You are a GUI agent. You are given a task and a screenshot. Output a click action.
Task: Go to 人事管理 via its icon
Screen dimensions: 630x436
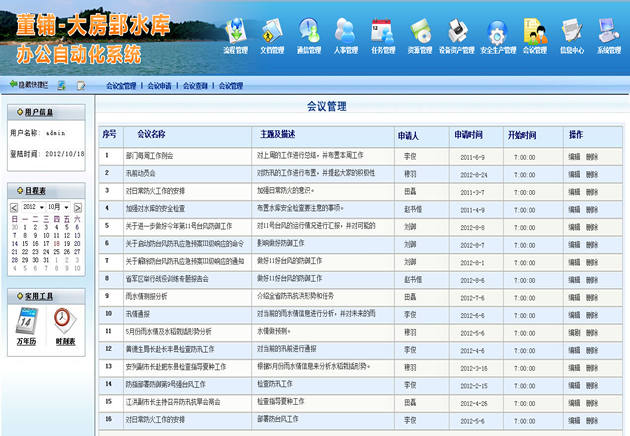pyautogui.click(x=345, y=30)
